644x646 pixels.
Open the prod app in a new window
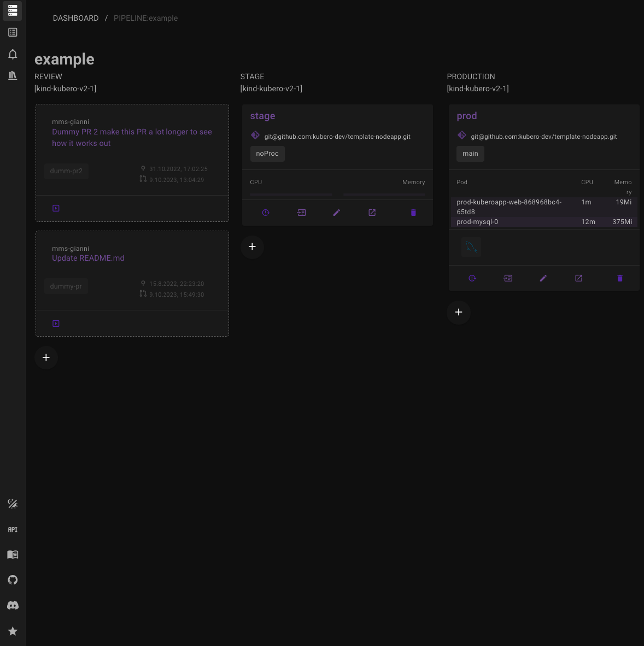[x=578, y=278]
